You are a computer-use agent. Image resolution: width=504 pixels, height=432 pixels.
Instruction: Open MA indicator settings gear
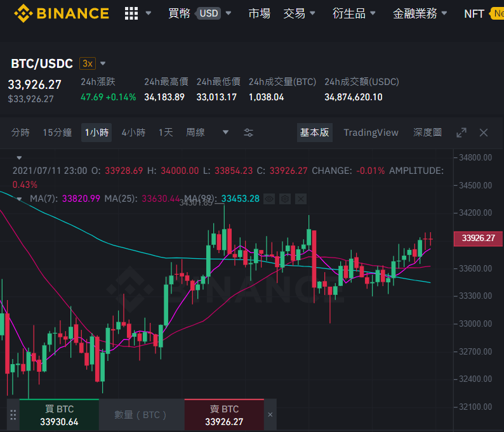(x=285, y=199)
